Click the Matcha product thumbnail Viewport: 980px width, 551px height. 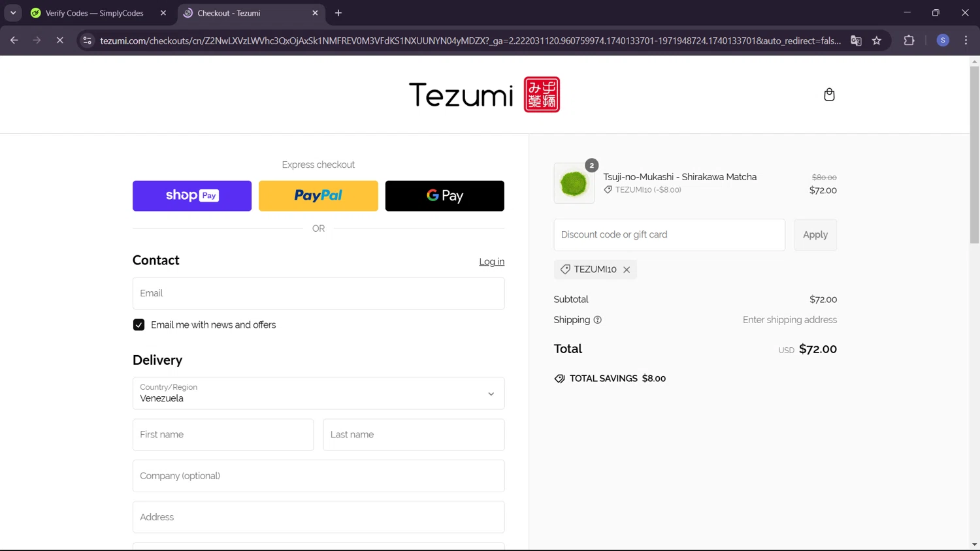574,183
